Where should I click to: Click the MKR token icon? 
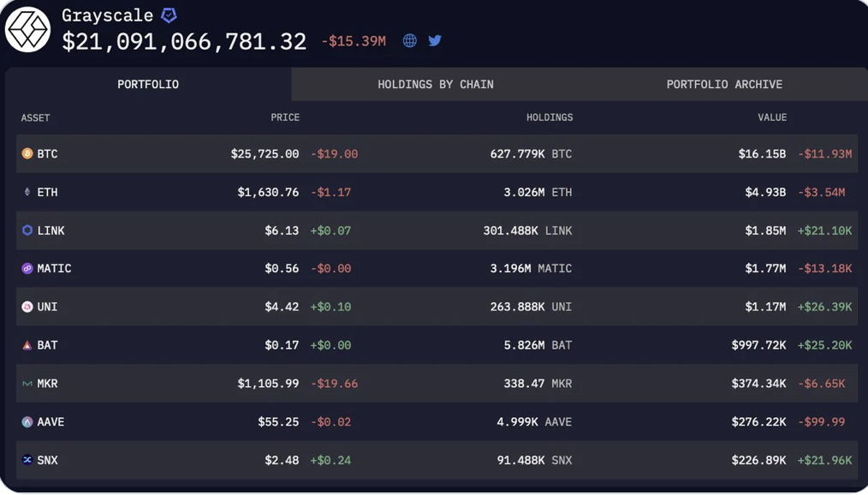point(27,383)
